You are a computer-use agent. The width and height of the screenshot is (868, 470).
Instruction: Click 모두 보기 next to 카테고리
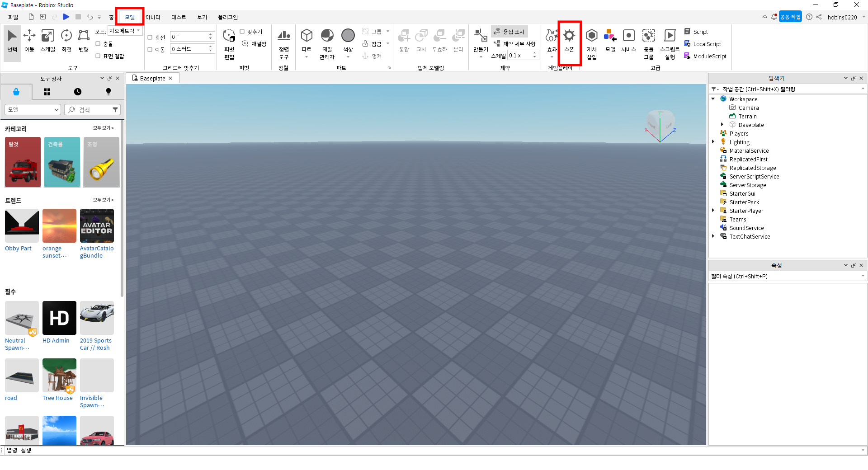point(104,128)
